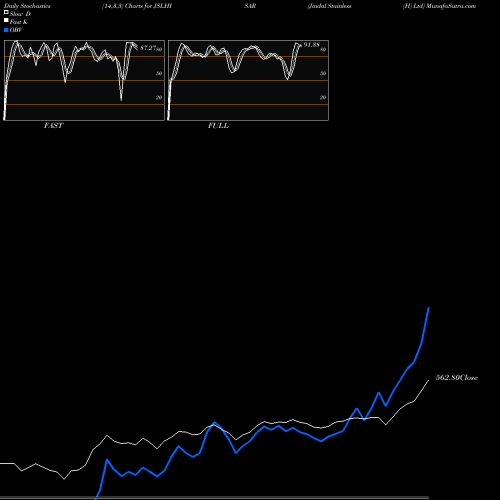Image resolution: width=500 pixels, height=500 pixels.
Task: Click the end of the gray Close line
Action: pyautogui.click(x=429, y=380)
